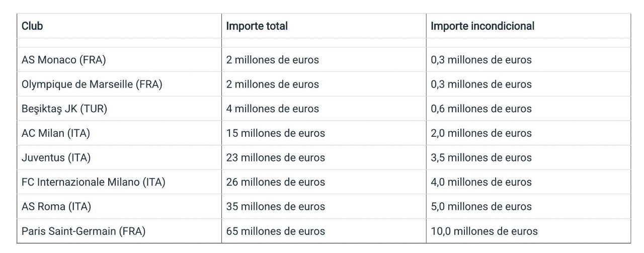Screen dimensions: 644x253
Task: Click the Beşiktaş JK (TUR) club cell
Action: point(64,109)
